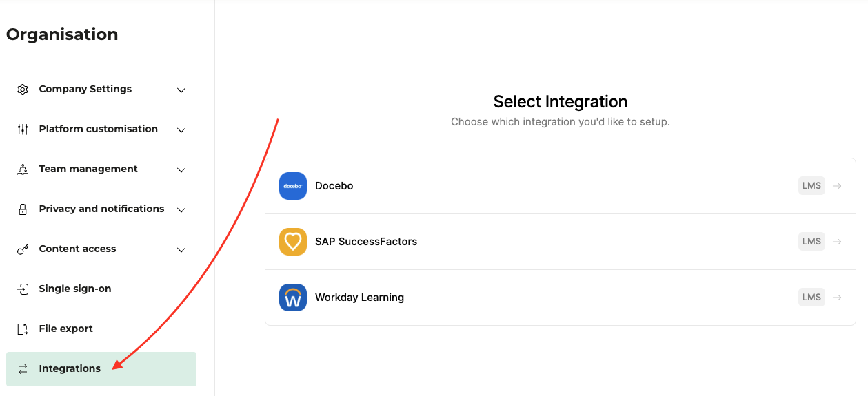Click the Team management people icon
The image size is (868, 396).
tap(23, 169)
